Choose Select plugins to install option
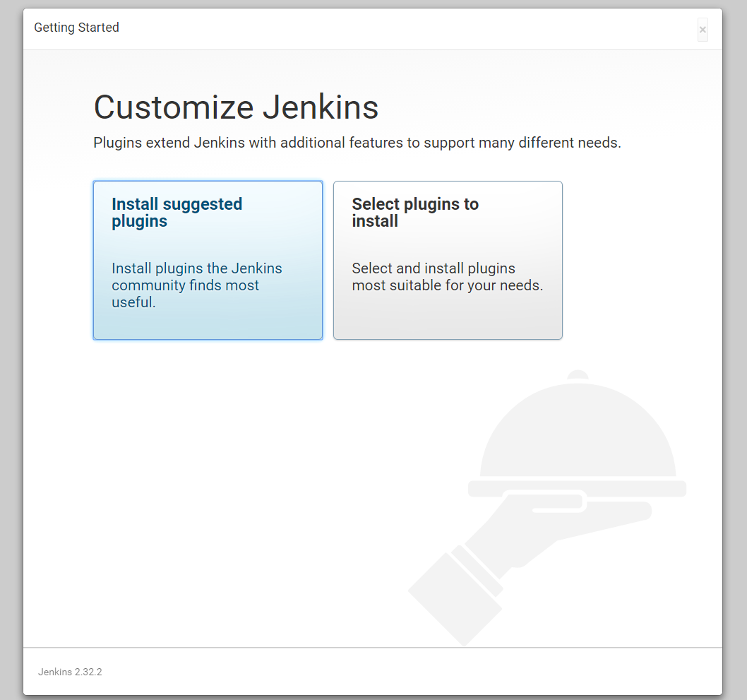 (448, 260)
